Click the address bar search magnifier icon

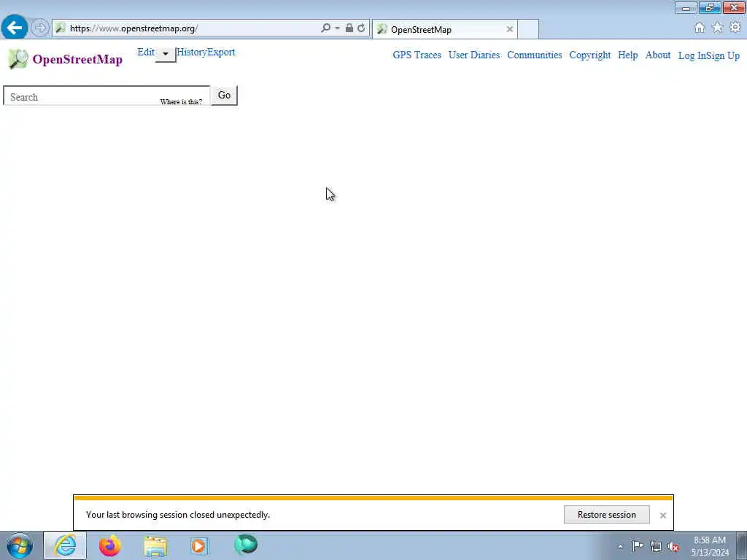325,28
